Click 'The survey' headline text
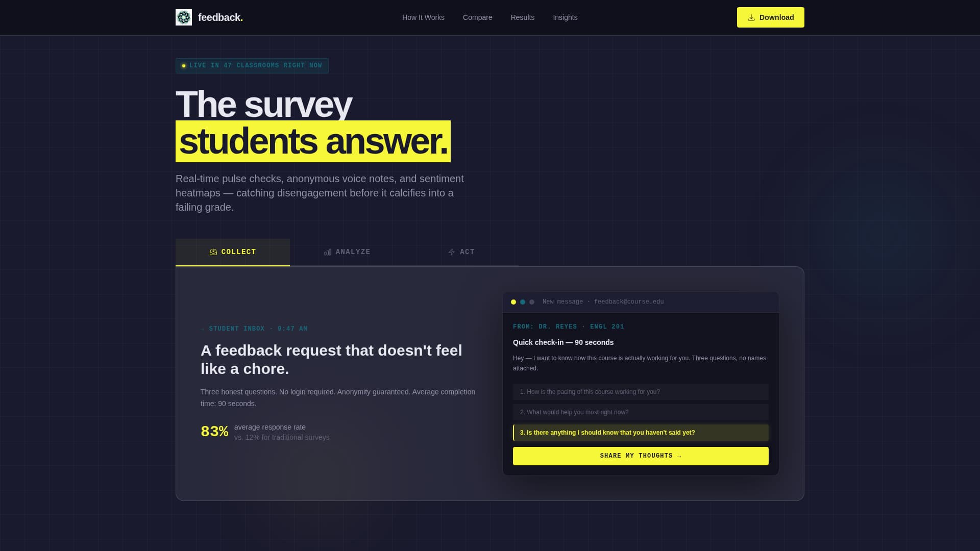 click(263, 104)
